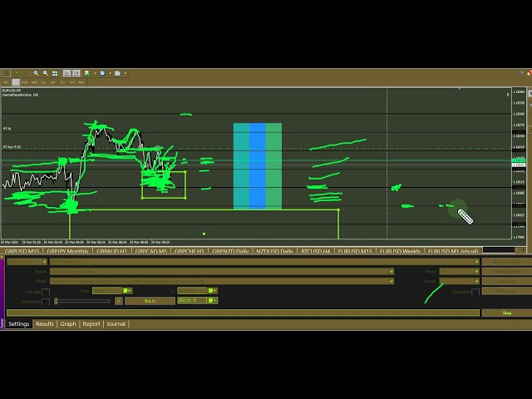Click the zoom in magnifier icon
This screenshot has width=532, height=399.
[36, 73]
